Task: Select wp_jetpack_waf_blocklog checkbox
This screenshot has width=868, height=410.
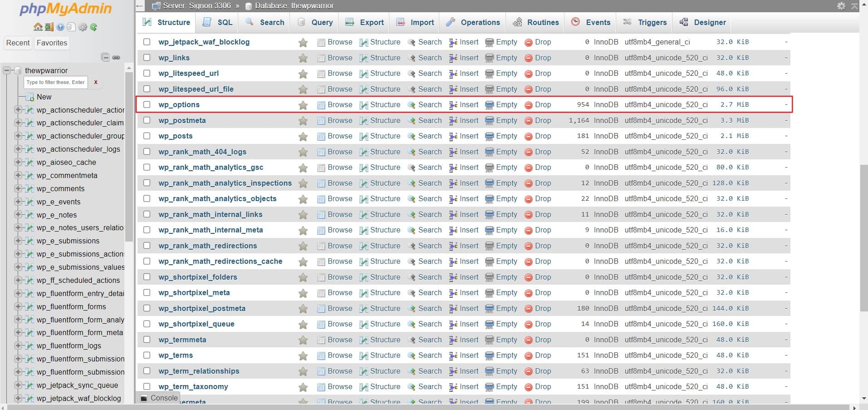Action: 147,42
